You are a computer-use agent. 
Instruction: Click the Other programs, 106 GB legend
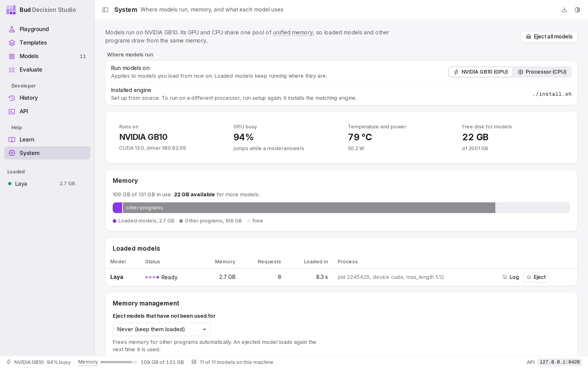pyautogui.click(x=211, y=221)
